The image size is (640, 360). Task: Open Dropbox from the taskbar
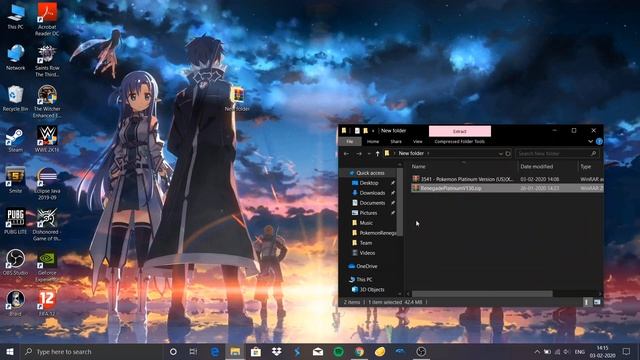[276, 351]
